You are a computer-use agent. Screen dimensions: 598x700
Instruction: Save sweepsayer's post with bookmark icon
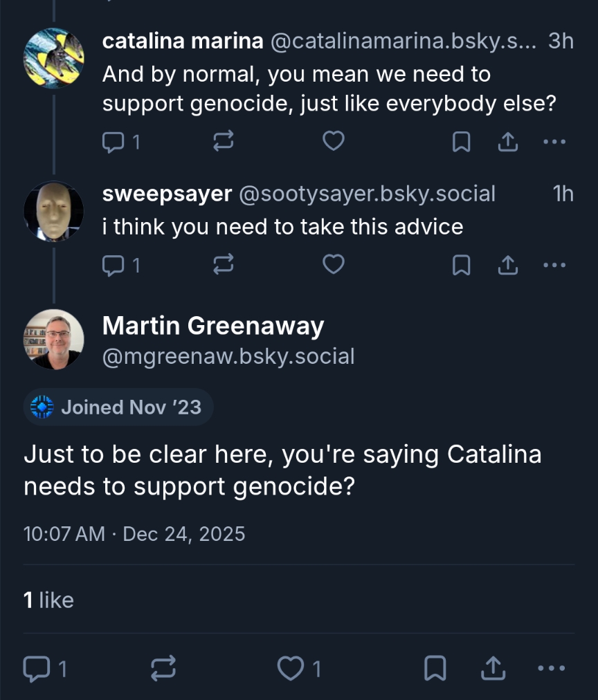[461, 264]
